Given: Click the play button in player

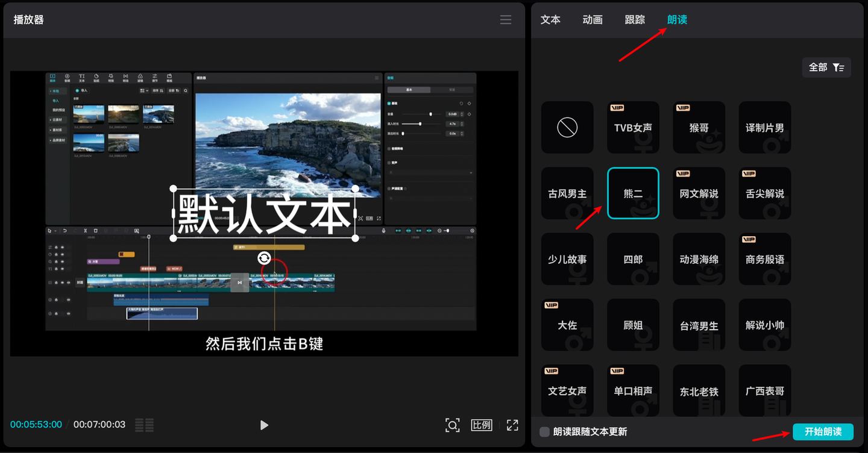Looking at the screenshot, I should click(263, 425).
